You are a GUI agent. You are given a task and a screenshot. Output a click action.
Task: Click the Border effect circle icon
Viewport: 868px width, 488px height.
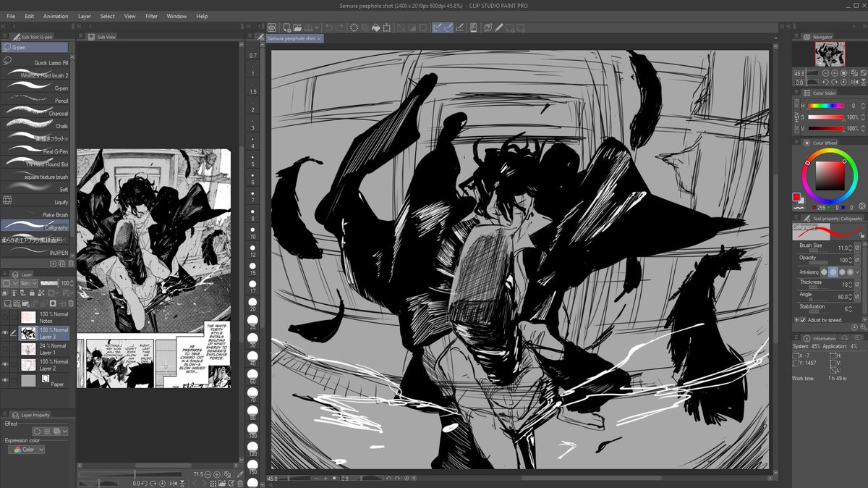click(x=37, y=432)
